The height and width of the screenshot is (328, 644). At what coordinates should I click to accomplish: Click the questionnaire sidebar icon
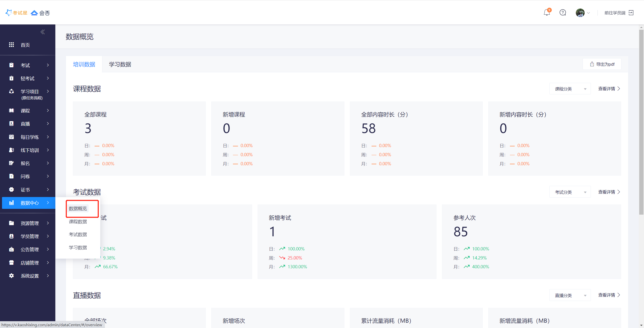point(11,176)
